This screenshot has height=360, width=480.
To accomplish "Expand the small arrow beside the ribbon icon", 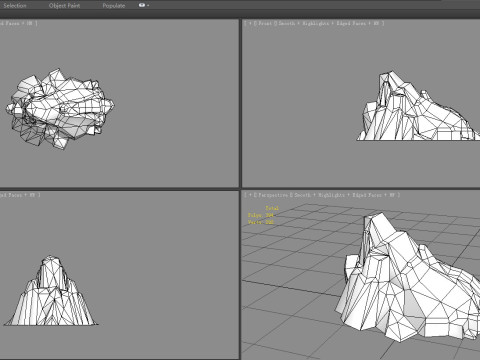I will pos(148,6).
